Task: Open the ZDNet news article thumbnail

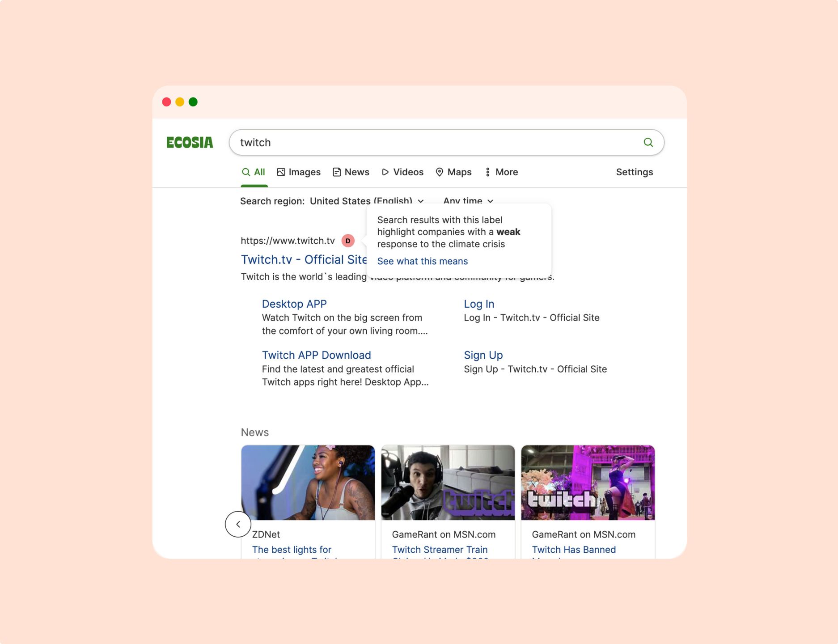Action: 308,483
